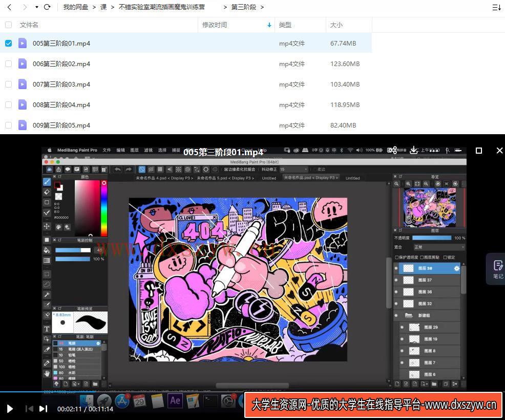Open file 008第三阶段04.mp4
The width and height of the screenshot is (505, 420).
[x=61, y=104]
